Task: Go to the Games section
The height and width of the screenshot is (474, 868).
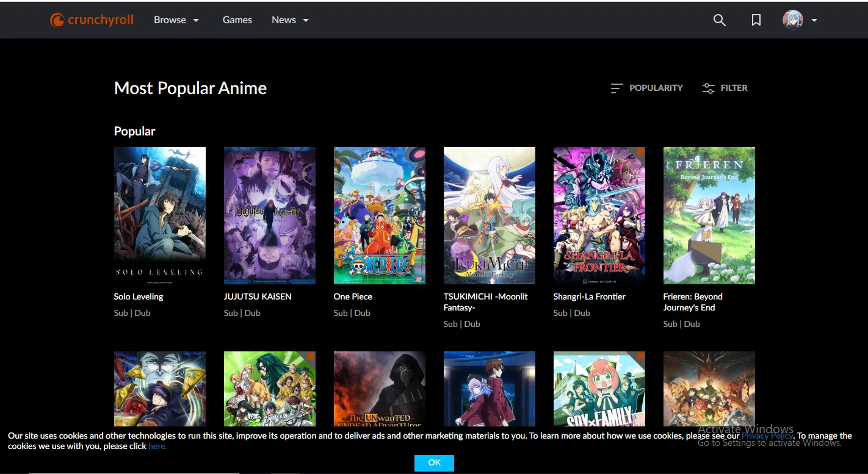Action: point(237,20)
